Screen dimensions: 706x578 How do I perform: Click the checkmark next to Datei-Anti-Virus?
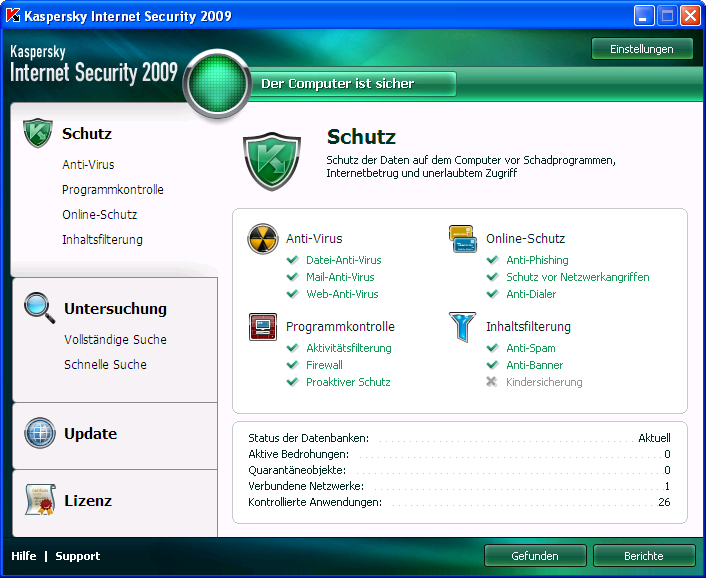point(293,260)
